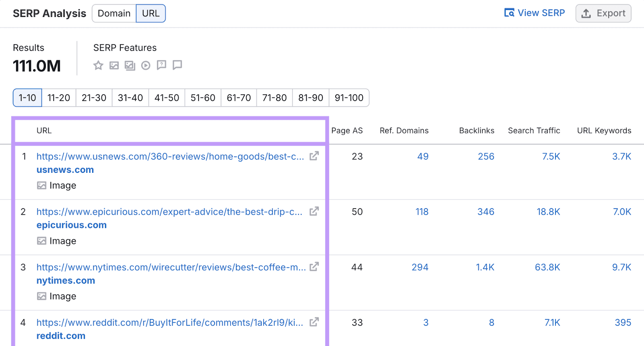644x346 pixels.
Task: Select results range 91-100
Action: [x=349, y=97]
